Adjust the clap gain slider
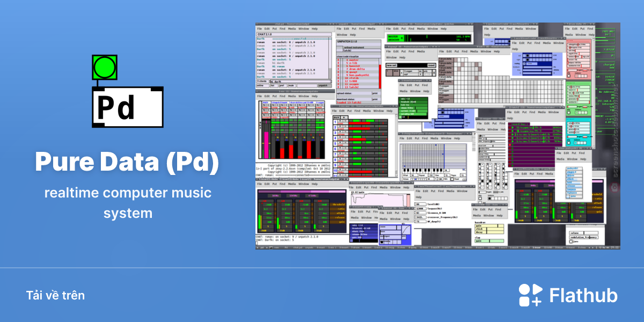 (x=489, y=241)
